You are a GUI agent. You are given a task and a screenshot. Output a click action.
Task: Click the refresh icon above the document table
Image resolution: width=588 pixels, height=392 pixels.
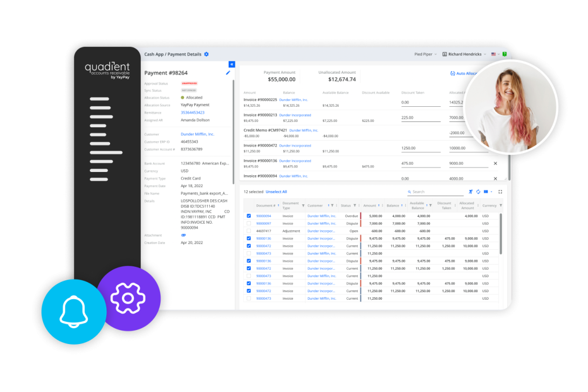click(x=478, y=191)
